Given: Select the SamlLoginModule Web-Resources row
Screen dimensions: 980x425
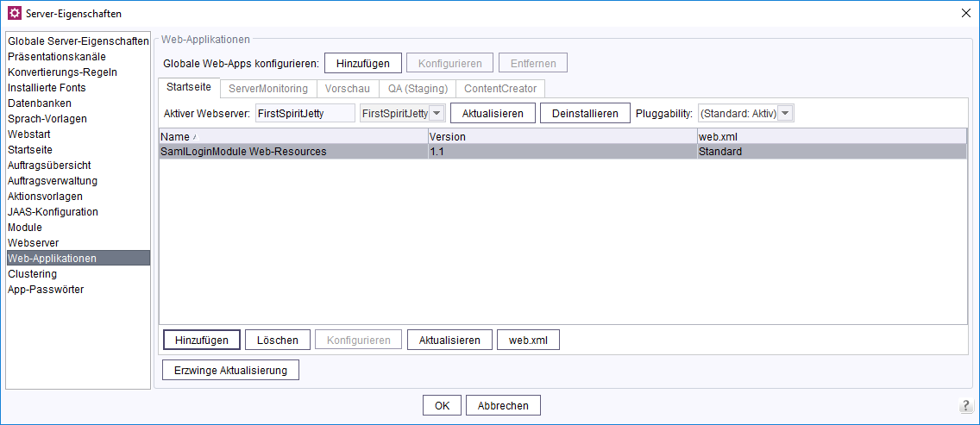Looking at the screenshot, I should tap(293, 152).
